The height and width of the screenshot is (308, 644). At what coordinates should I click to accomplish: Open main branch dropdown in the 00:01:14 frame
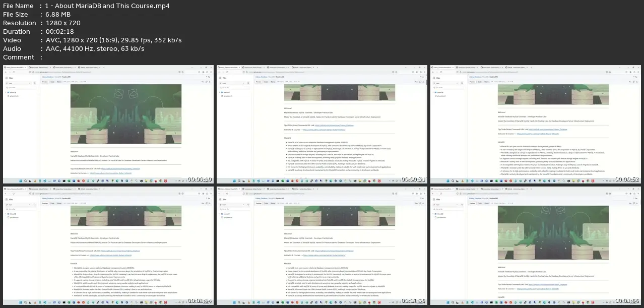[19, 205]
